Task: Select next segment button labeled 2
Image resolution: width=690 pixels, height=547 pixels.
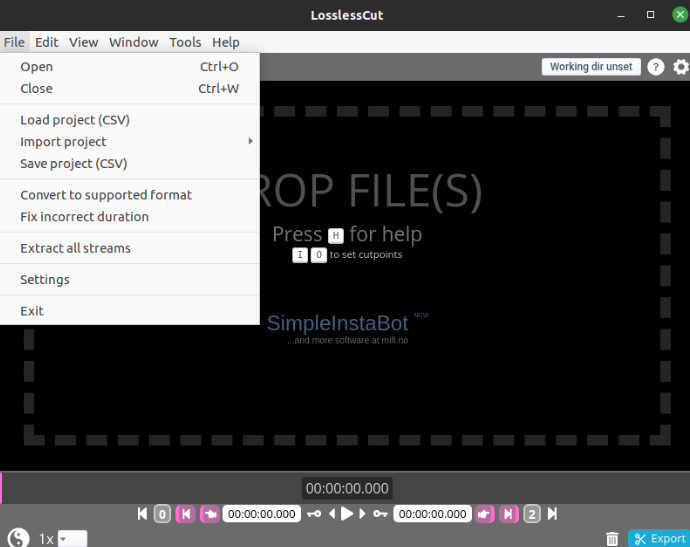Action: tap(532, 514)
